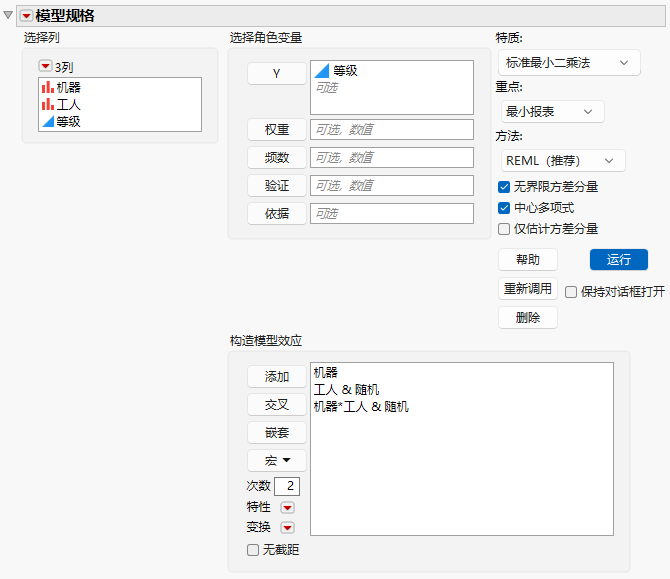Screen dimensions: 670x579
Task: Click the 删除 button
Action: tap(528, 317)
